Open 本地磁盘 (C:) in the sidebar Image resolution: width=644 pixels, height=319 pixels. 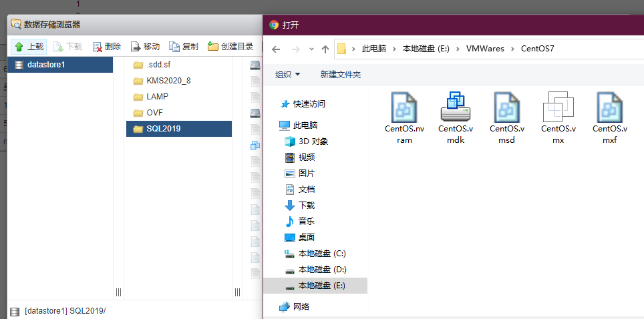(315, 254)
